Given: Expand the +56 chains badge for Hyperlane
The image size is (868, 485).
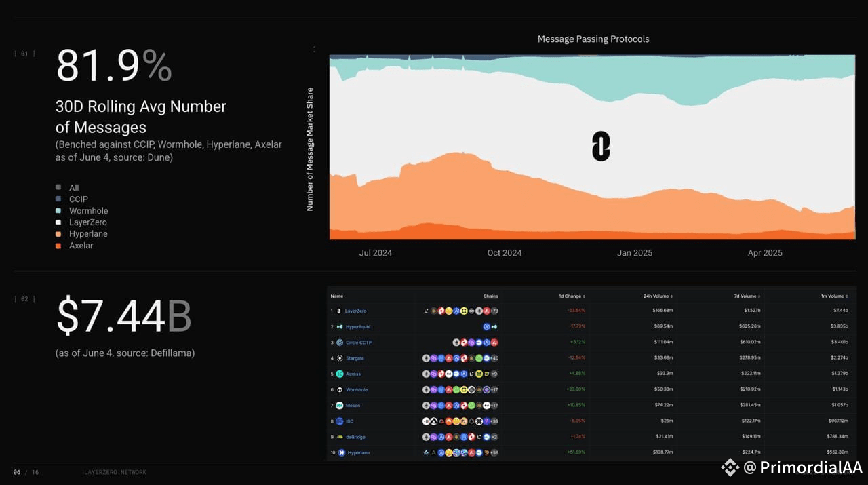Looking at the screenshot, I should coord(494,452).
